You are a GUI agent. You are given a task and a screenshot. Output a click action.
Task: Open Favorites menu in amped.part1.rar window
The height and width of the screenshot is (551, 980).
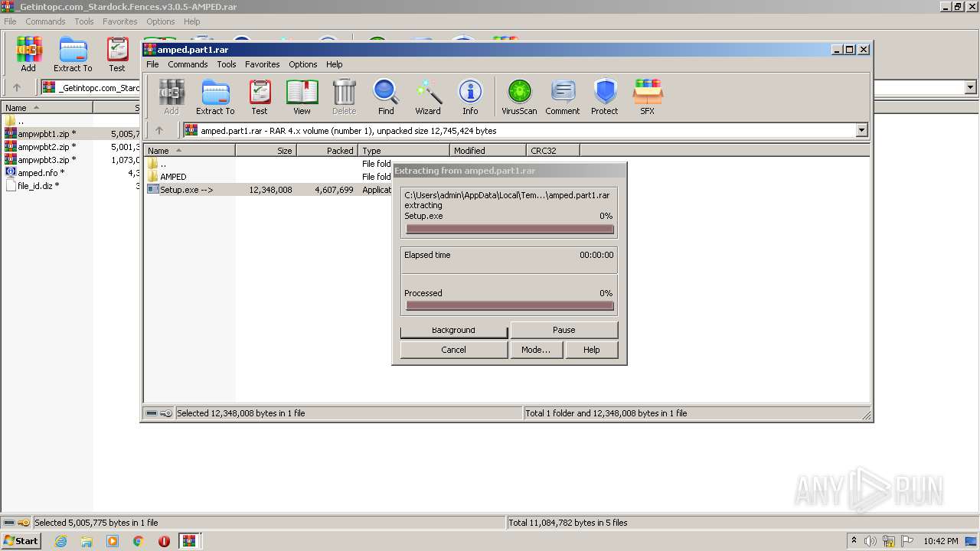(x=262, y=64)
